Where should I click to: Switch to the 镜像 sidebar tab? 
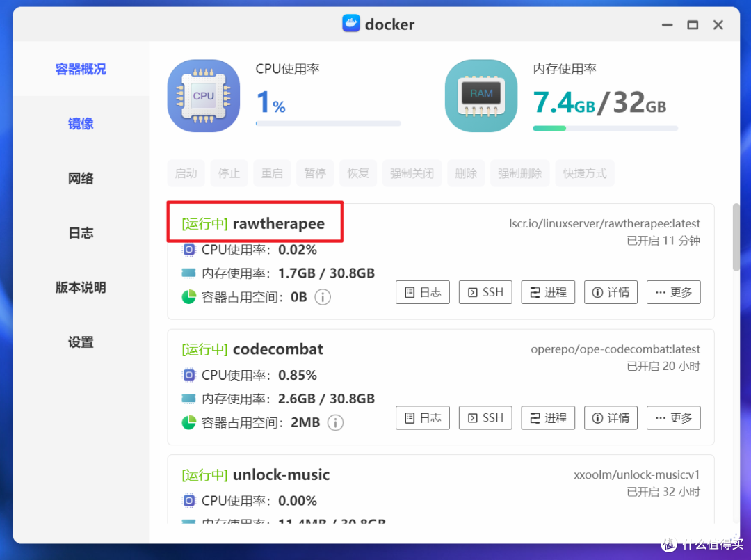click(x=81, y=124)
